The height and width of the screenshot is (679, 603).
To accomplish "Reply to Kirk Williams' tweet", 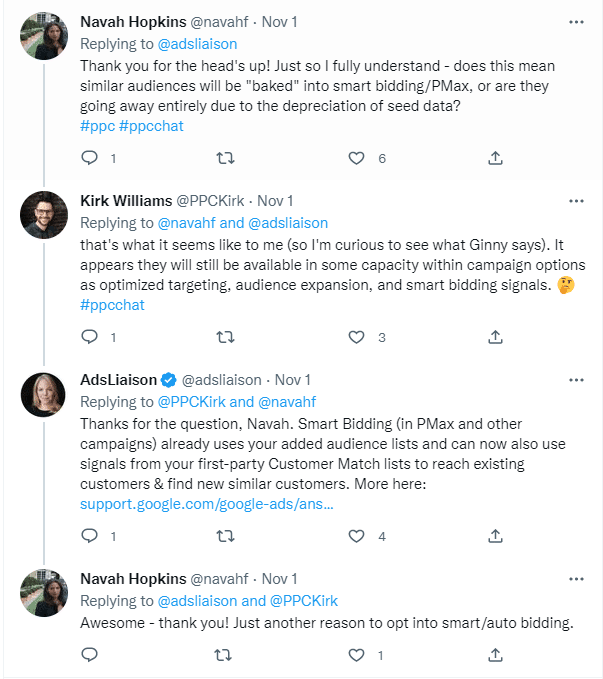I will click(89, 337).
